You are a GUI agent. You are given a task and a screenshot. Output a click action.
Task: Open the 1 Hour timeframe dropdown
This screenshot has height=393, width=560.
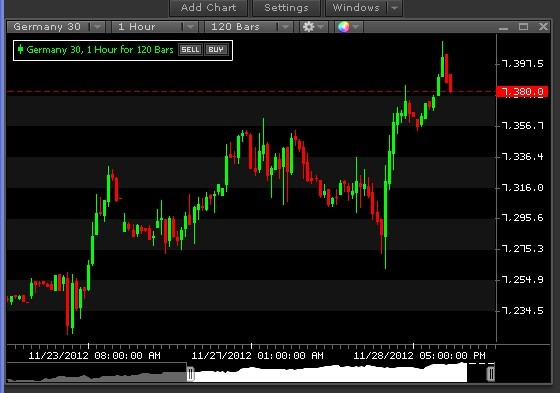click(x=154, y=27)
